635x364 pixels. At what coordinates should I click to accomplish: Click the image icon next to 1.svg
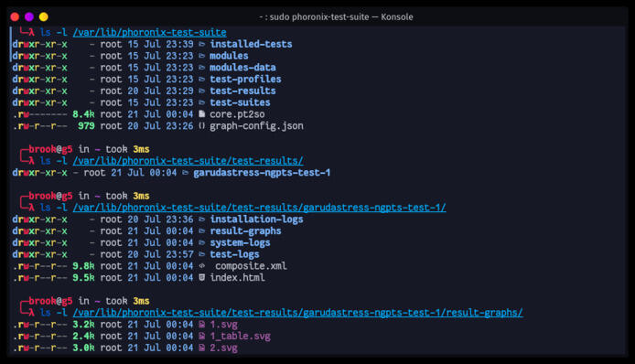click(x=201, y=325)
